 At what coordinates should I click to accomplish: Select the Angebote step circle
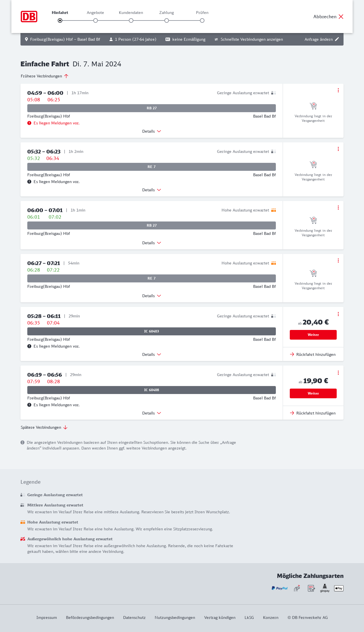pos(96,20)
